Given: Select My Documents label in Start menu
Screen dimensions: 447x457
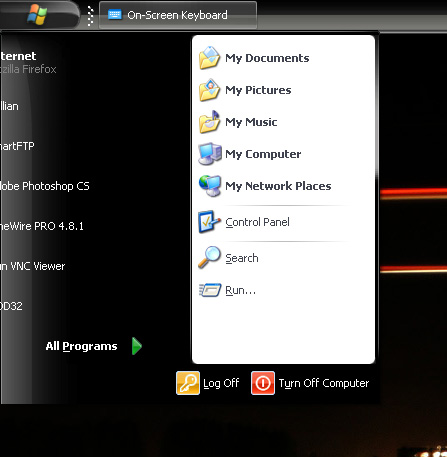Looking at the screenshot, I should coord(267,58).
